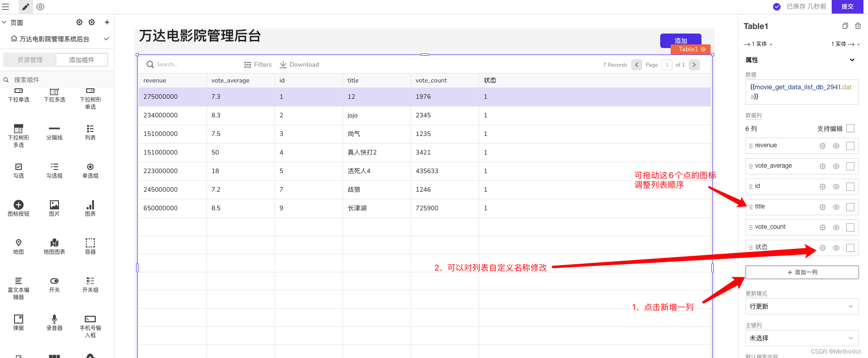The height and width of the screenshot is (358, 868).
Task: Switch to 添加组件 tab
Action: tap(82, 60)
